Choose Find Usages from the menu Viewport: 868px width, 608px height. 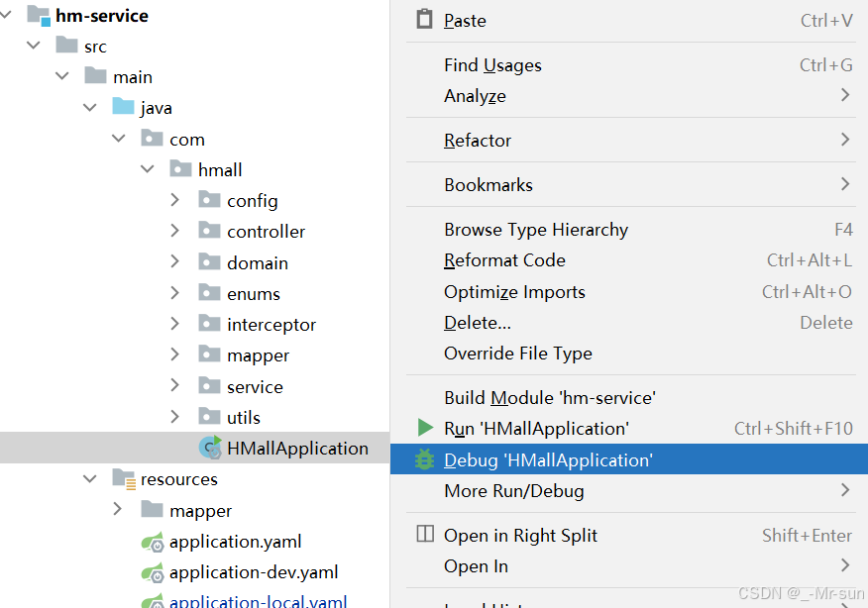click(x=492, y=65)
